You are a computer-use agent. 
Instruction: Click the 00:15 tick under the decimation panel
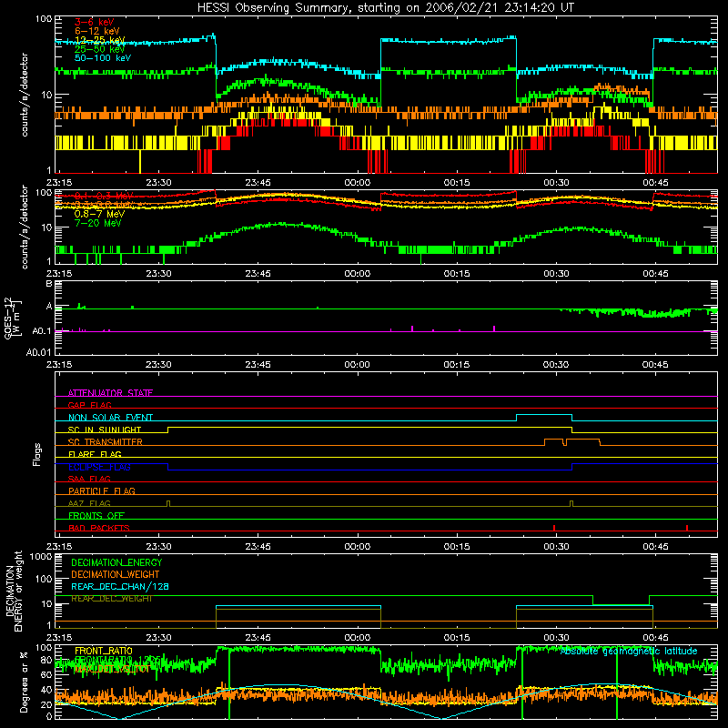(457, 638)
